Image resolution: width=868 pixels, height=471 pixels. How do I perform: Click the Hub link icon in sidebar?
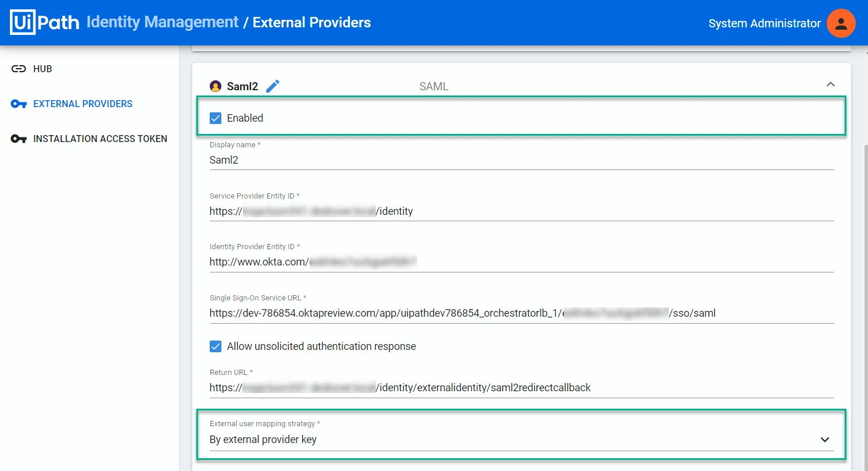[x=19, y=69]
